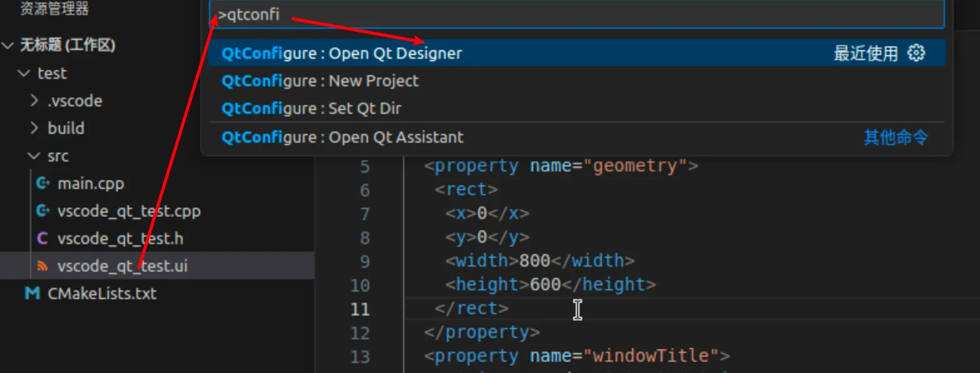Image resolution: width=980 pixels, height=373 pixels.
Task: Click the C++ icon of vscode_qt_test.cpp
Action: tap(43, 211)
